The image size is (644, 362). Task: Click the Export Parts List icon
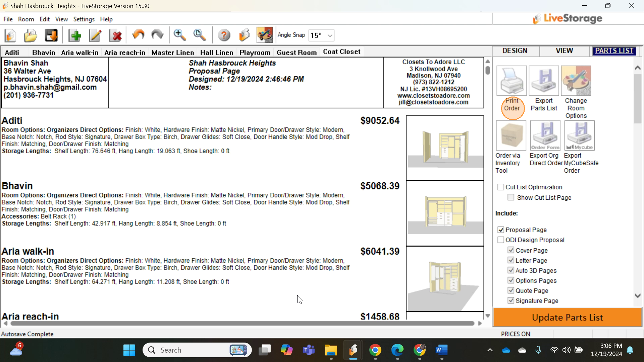544,81
